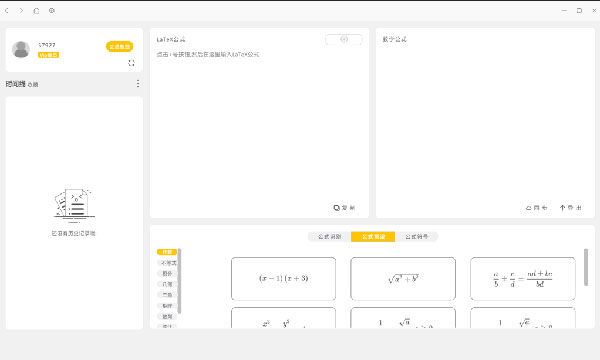The width and height of the screenshot is (600, 360).
Task: Click the scan/expand icon in the profile card
Action: 131,63
